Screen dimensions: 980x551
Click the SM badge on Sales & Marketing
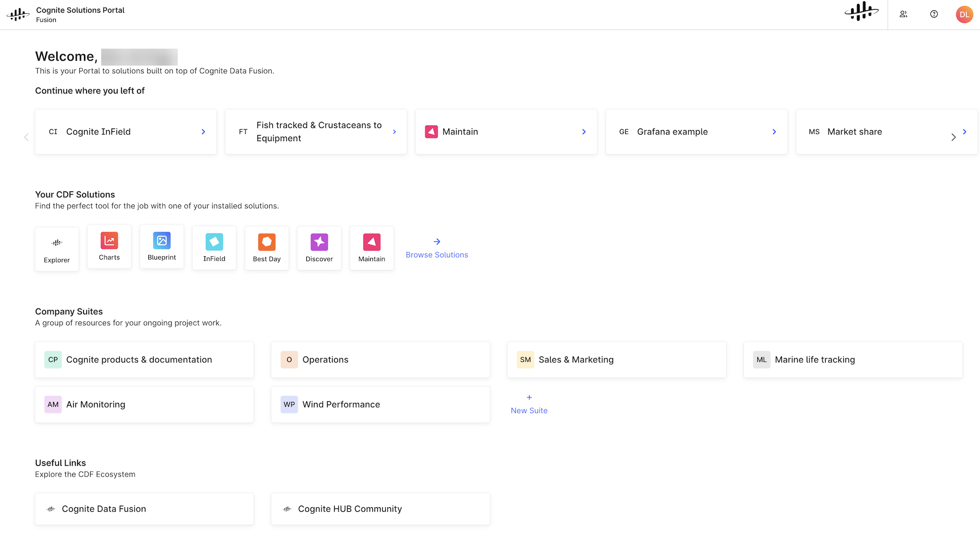tap(526, 360)
